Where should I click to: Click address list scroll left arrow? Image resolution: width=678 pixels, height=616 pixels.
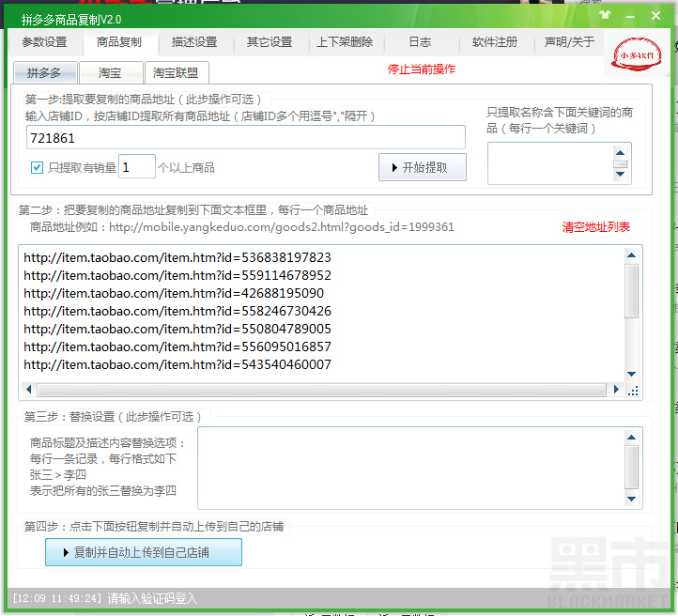pyautogui.click(x=29, y=390)
